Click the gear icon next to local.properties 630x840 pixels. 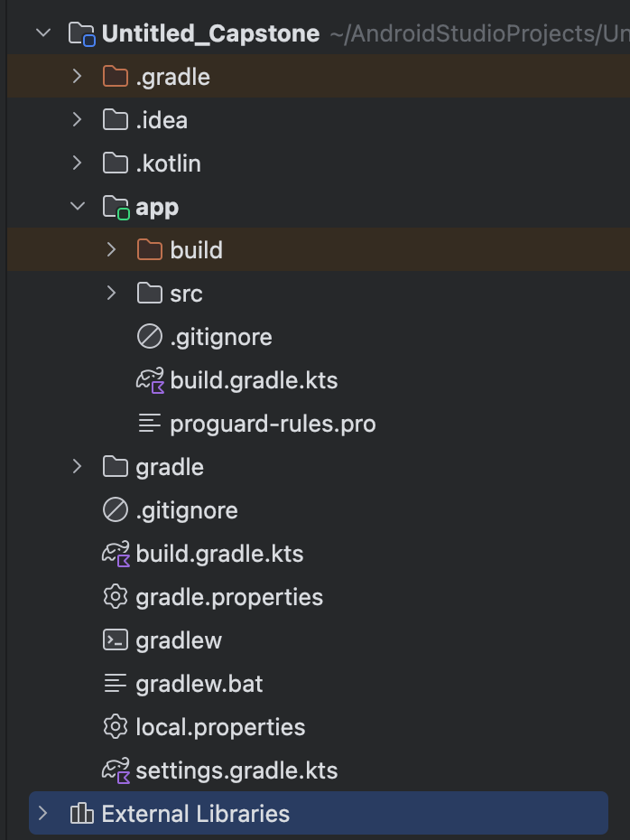coord(117,727)
